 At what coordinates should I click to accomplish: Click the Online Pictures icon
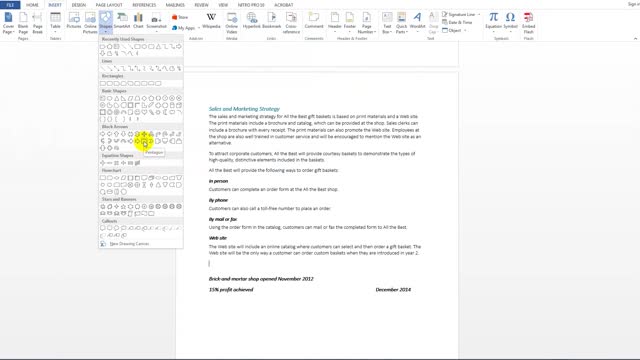[90, 23]
